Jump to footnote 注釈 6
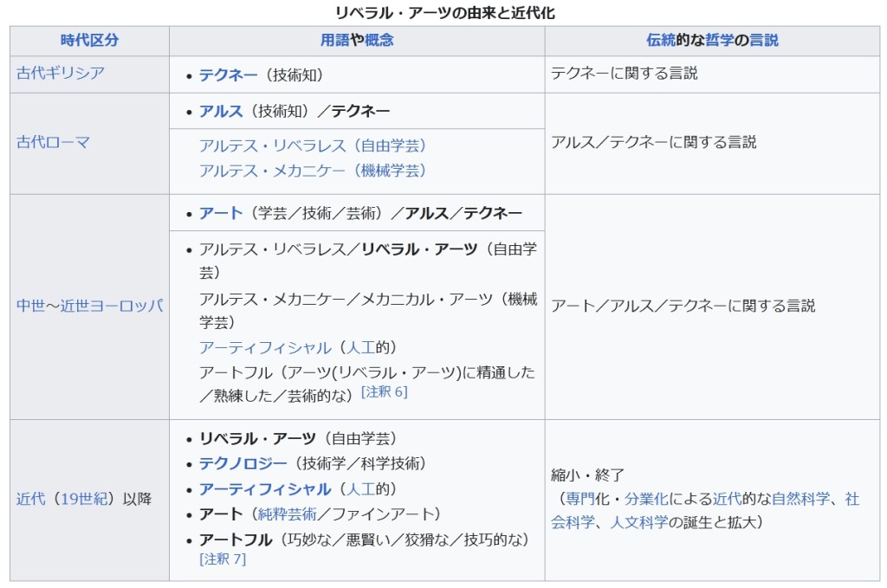Screen dimensions: 887x588 coord(385,391)
